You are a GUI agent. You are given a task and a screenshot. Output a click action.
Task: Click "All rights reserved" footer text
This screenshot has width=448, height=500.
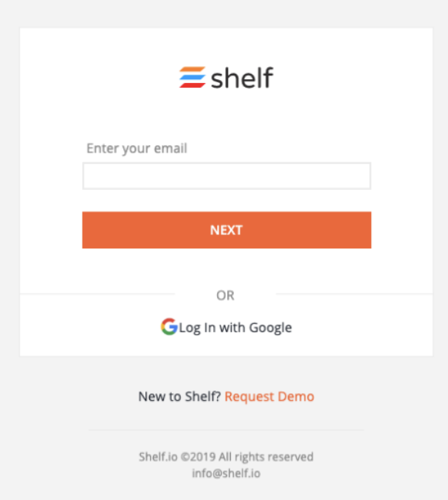coord(266,457)
